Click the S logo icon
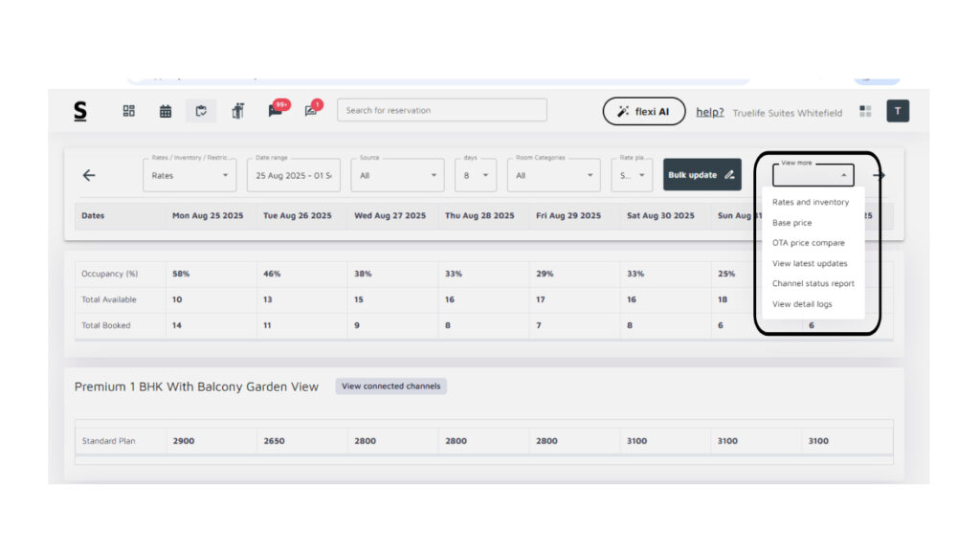The height and width of the screenshot is (551, 980). click(80, 111)
